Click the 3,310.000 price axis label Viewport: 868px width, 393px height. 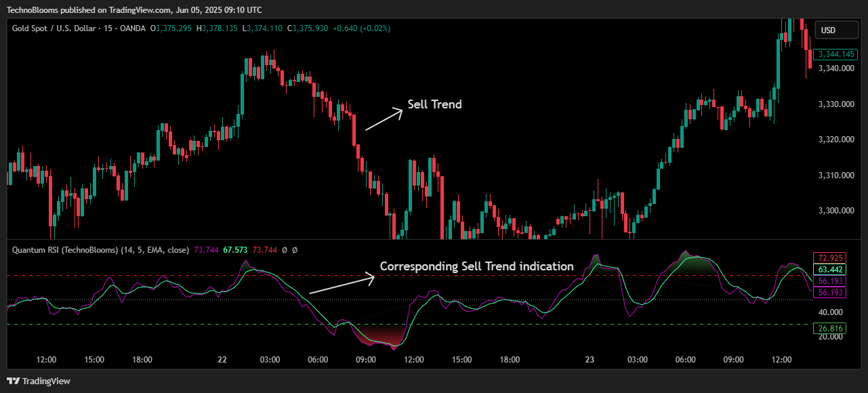pos(837,175)
